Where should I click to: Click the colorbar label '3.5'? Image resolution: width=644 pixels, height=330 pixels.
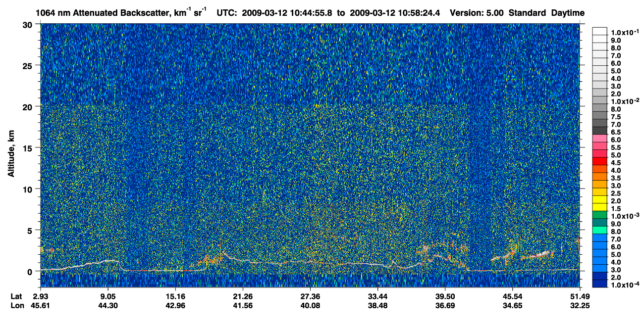616,178
